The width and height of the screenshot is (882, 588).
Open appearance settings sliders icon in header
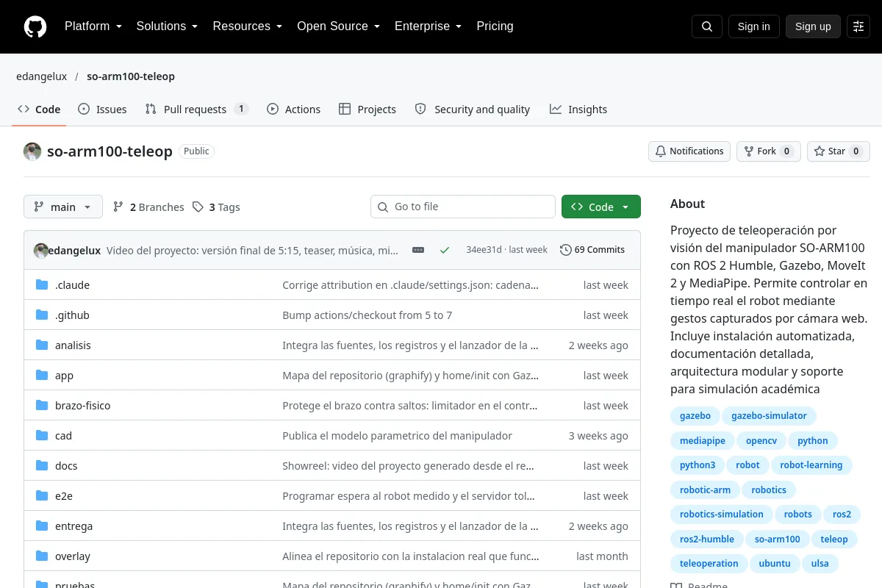858,26
